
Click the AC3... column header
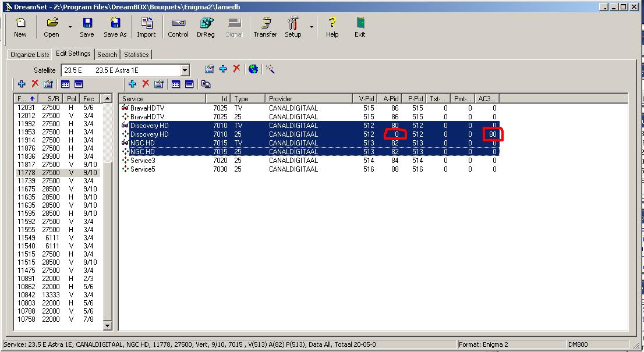point(487,98)
